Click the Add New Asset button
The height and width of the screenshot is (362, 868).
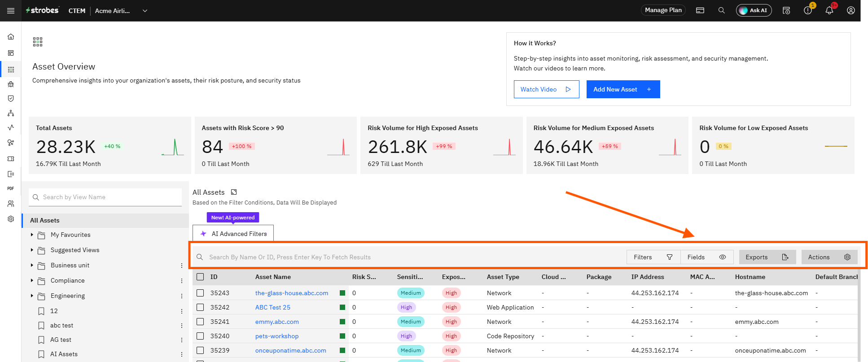click(x=623, y=89)
